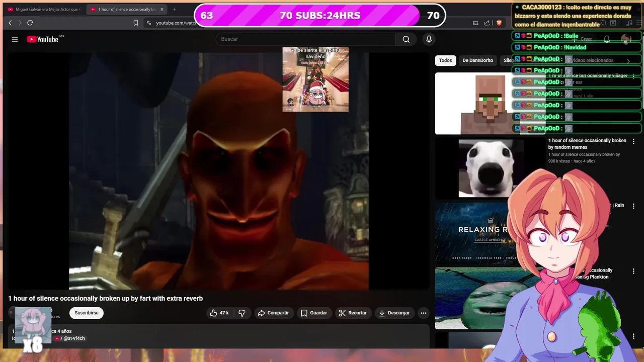Bookmark this page using bookmark icon
644x362 pixels.
(x=136, y=23)
